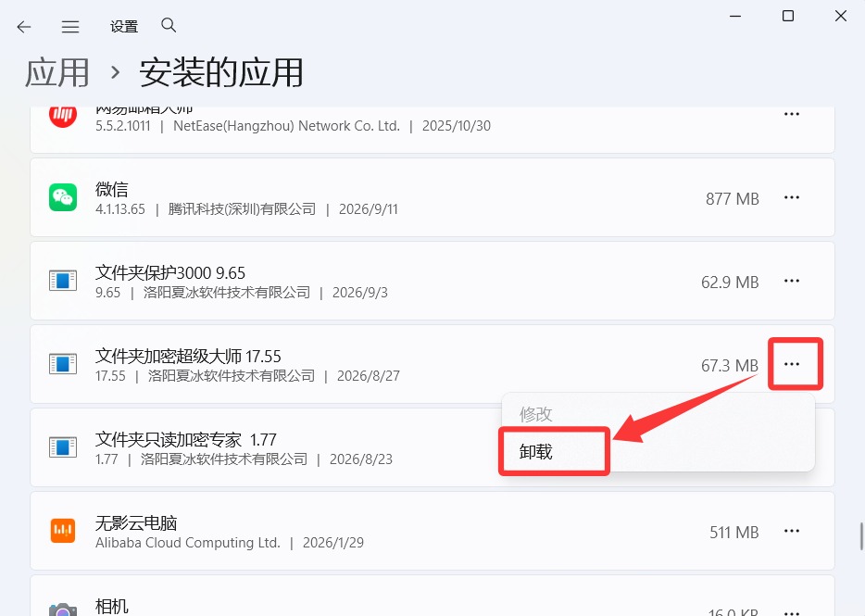Click the 文件夹保护3000 app icon
This screenshot has height=616, width=865.
pyautogui.click(x=63, y=281)
